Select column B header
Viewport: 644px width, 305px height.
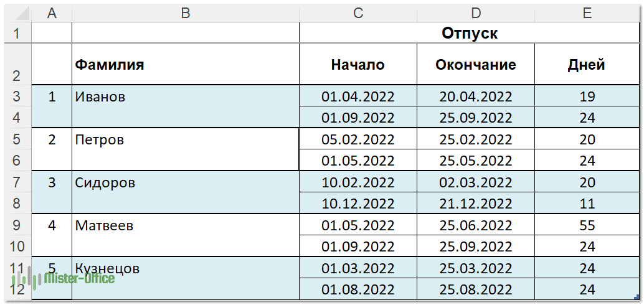pyautogui.click(x=185, y=13)
